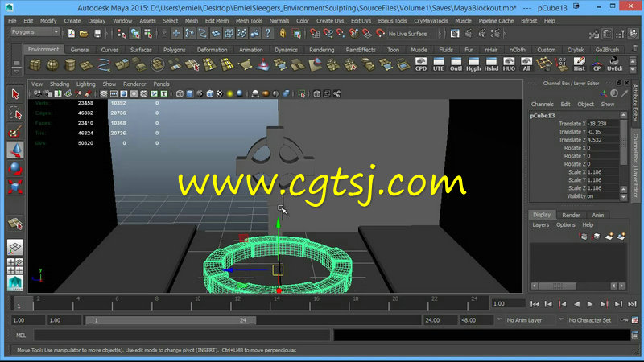Save scene icon in status line
Viewport: 644px width, 362px height.
(97, 34)
